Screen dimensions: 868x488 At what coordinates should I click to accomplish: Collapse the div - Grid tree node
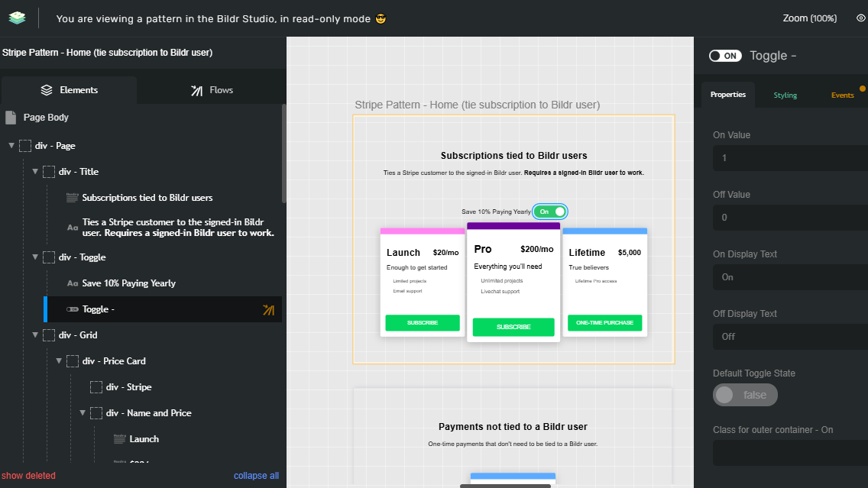35,334
